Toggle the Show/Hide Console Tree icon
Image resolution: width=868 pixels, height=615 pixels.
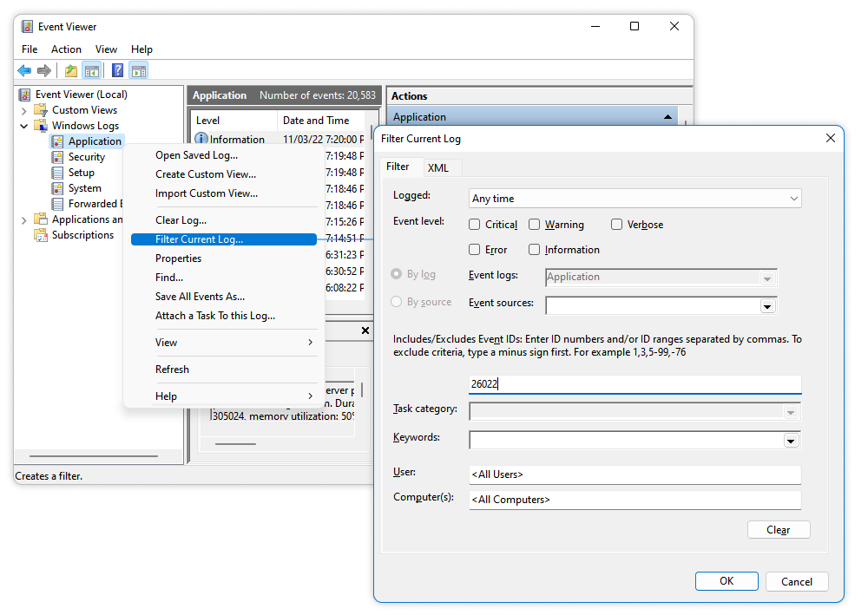[x=92, y=71]
